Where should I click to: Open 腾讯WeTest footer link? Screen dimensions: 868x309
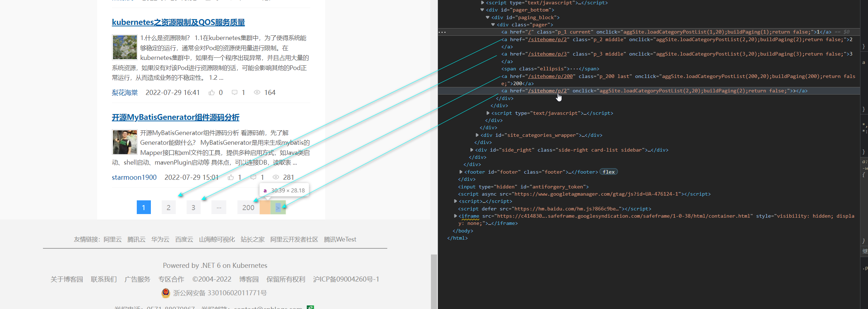click(340, 239)
